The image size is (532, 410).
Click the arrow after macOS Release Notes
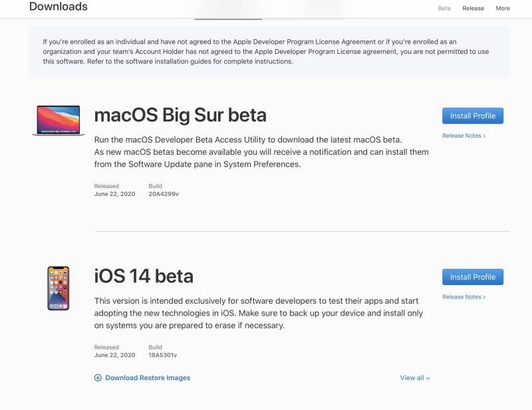click(484, 136)
